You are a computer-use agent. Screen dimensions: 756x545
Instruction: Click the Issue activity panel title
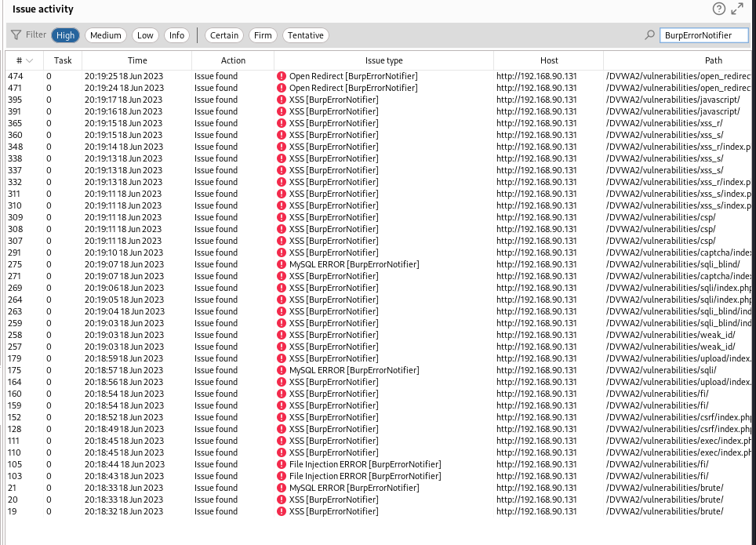[43, 9]
